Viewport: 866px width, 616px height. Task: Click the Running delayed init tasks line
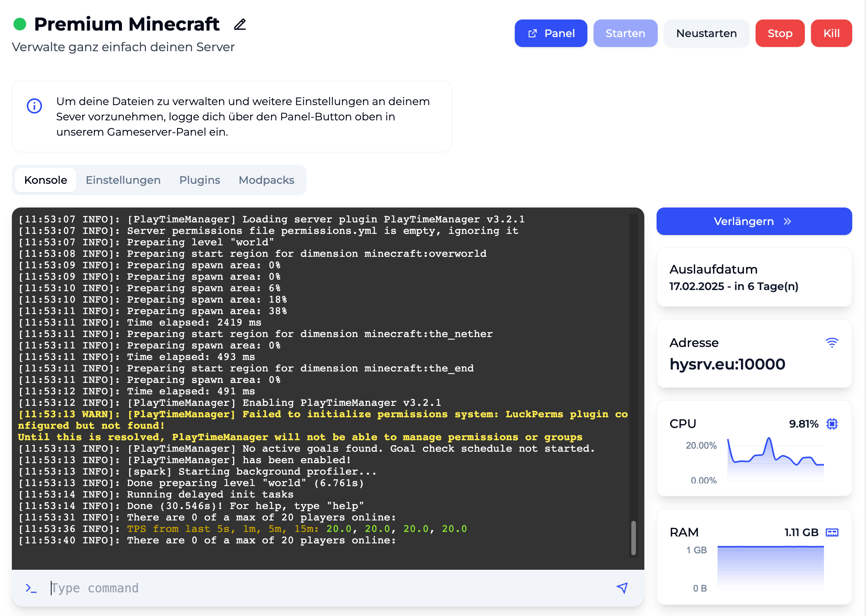(156, 494)
